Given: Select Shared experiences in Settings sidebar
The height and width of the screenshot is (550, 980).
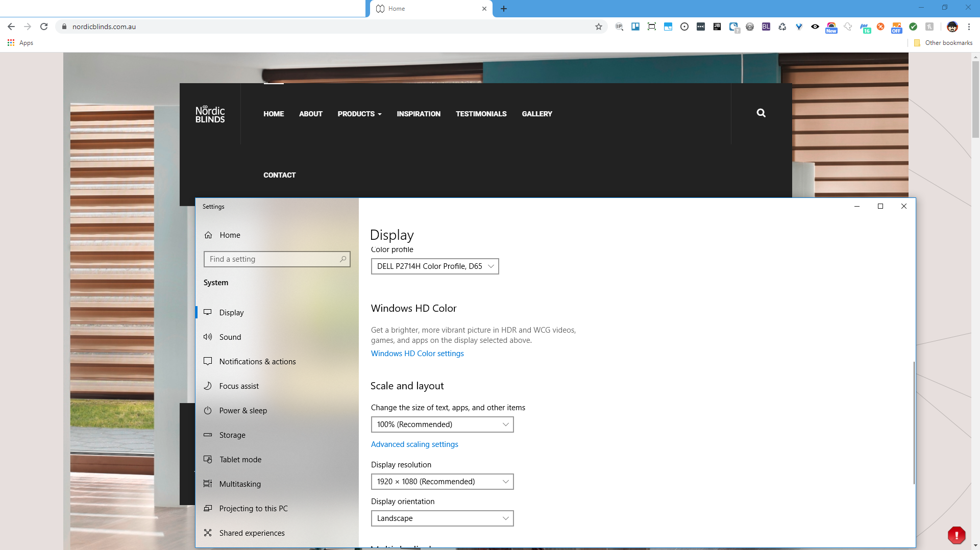Looking at the screenshot, I should pyautogui.click(x=277, y=533).
